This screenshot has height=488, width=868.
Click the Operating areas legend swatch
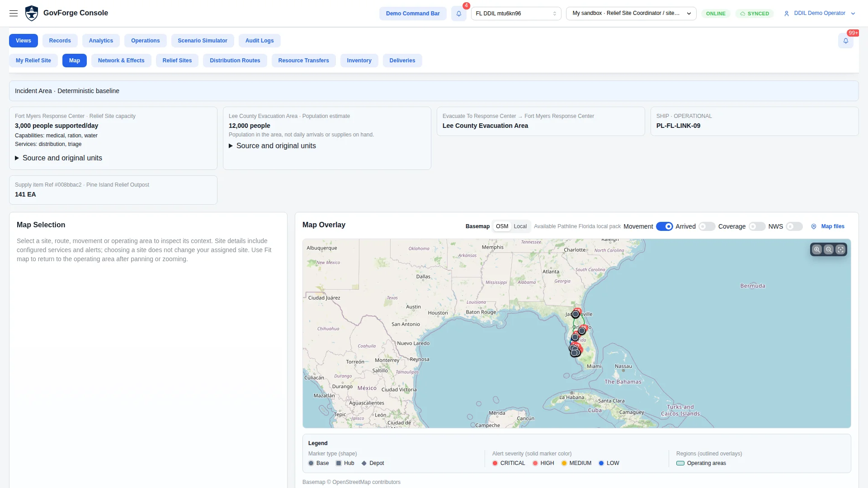click(680, 463)
